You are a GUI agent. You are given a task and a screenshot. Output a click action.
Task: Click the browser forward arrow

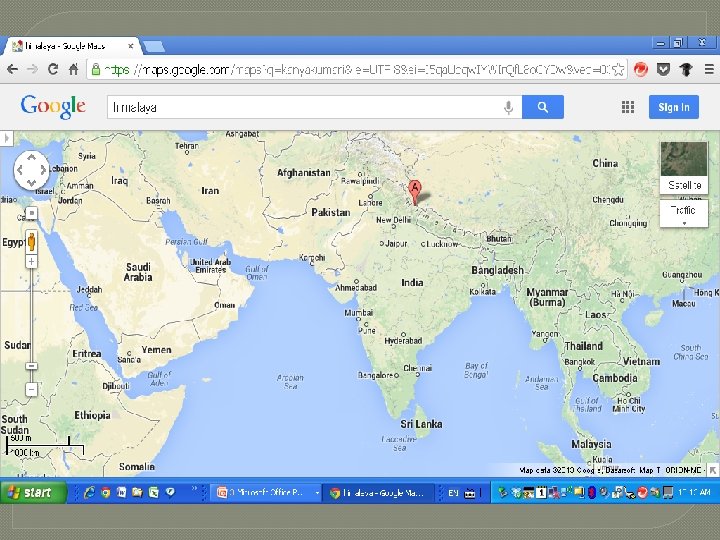(33, 69)
